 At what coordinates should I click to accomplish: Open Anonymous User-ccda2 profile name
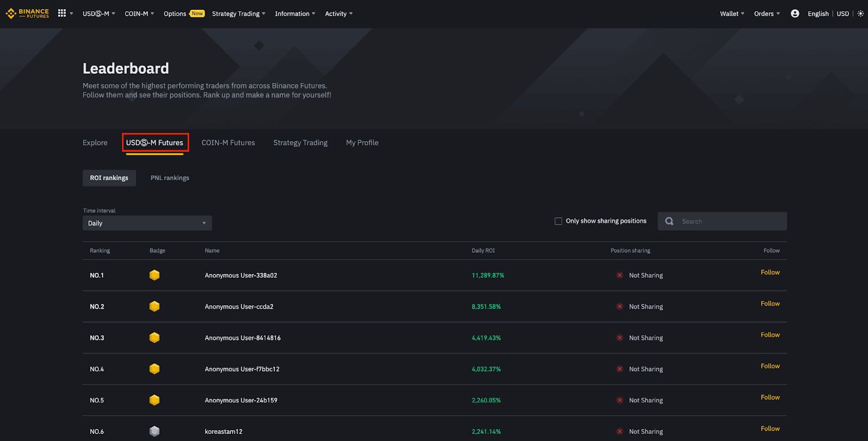(239, 306)
